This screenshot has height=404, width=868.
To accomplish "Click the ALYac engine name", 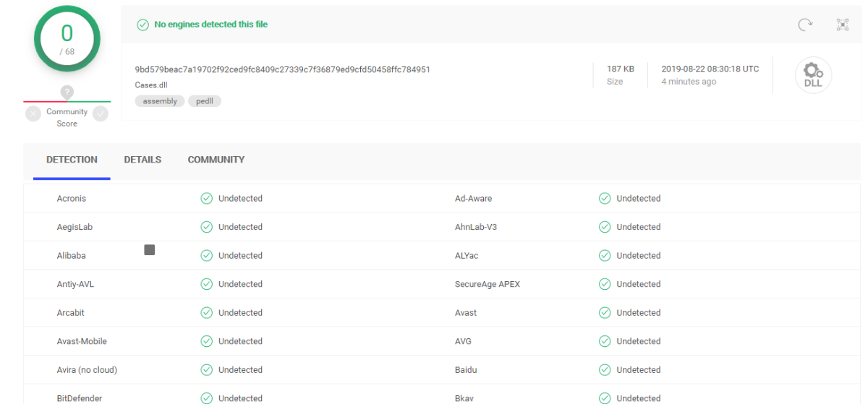I will coord(467,255).
